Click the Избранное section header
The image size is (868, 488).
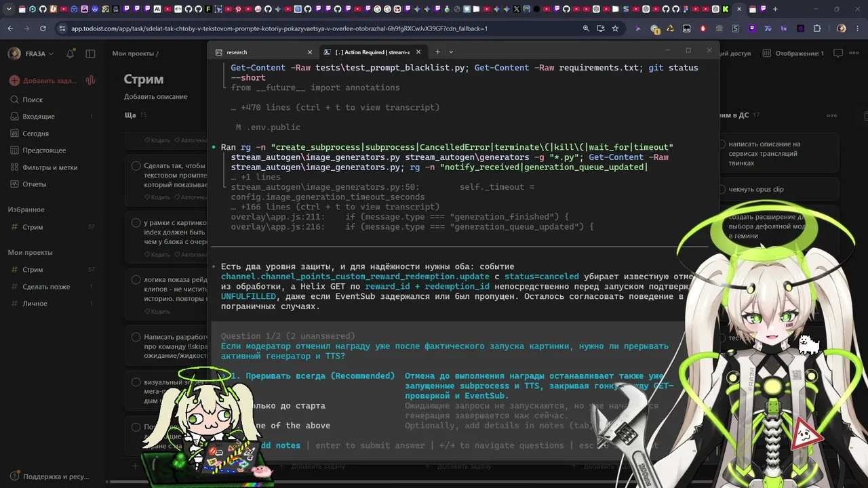26,210
